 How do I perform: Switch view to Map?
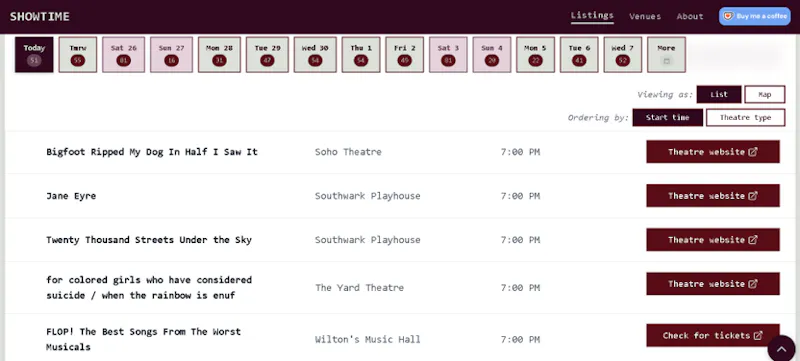[765, 94]
